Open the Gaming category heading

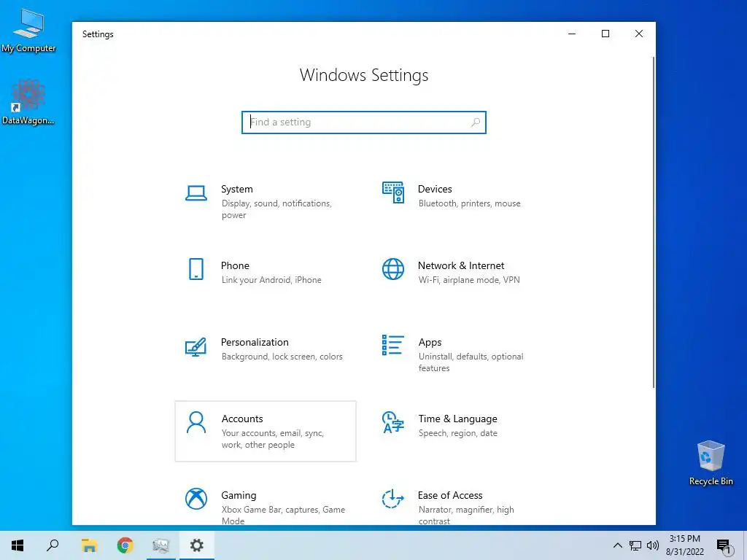click(239, 496)
